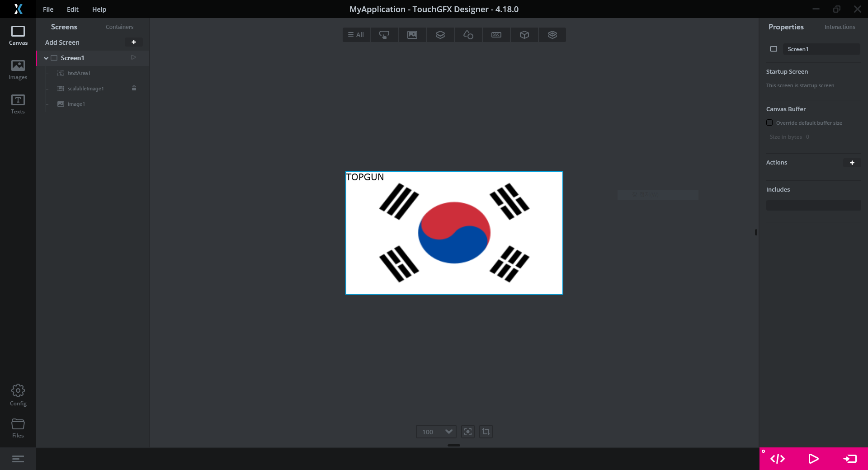
Task: Open the Canvas view in sidebar
Action: click(x=18, y=36)
